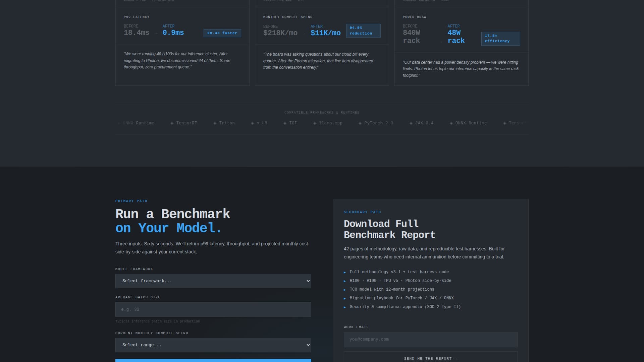Click the 17.5× efficiency badge
The height and width of the screenshot is (362, 644).
click(500, 39)
